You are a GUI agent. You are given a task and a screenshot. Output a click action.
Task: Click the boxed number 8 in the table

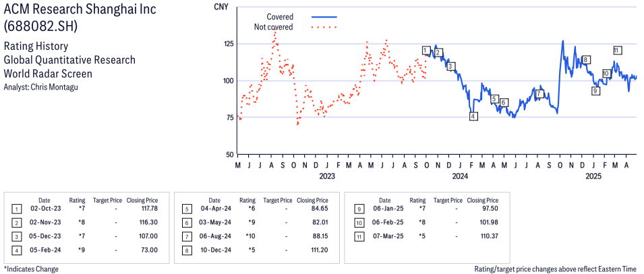point(187,250)
